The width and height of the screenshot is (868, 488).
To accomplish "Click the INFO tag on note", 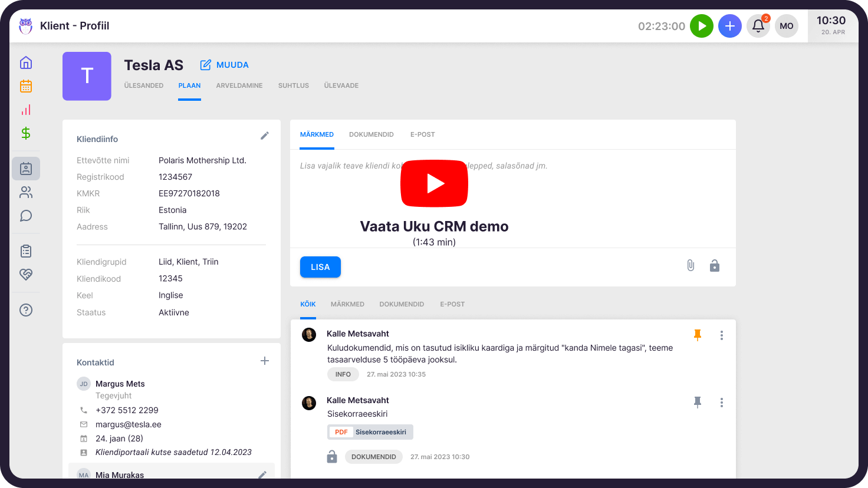I will (343, 374).
